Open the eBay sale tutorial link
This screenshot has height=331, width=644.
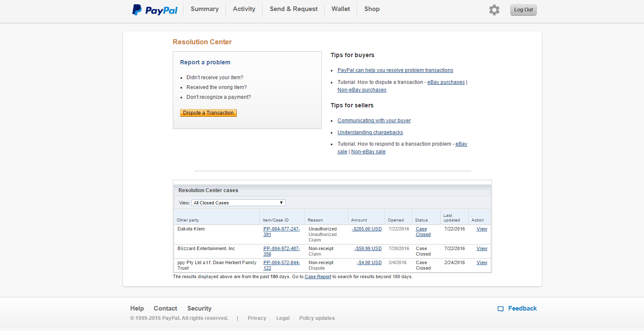(461, 144)
